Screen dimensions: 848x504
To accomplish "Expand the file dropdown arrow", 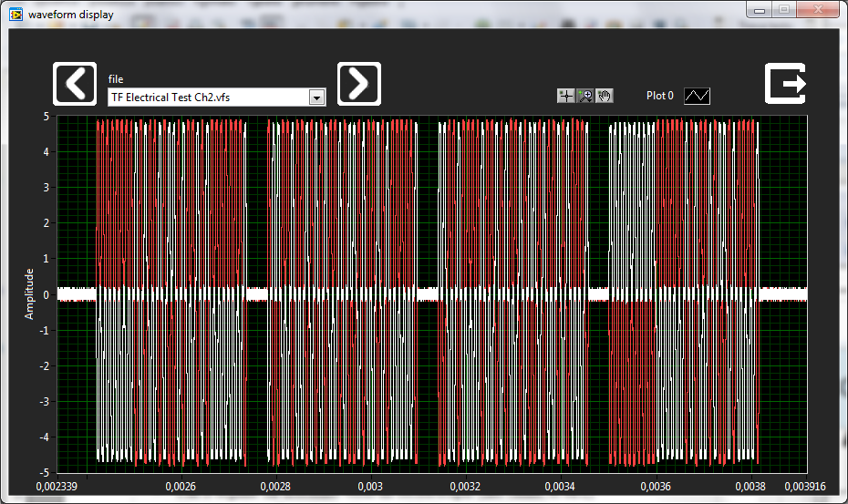I will point(317,98).
